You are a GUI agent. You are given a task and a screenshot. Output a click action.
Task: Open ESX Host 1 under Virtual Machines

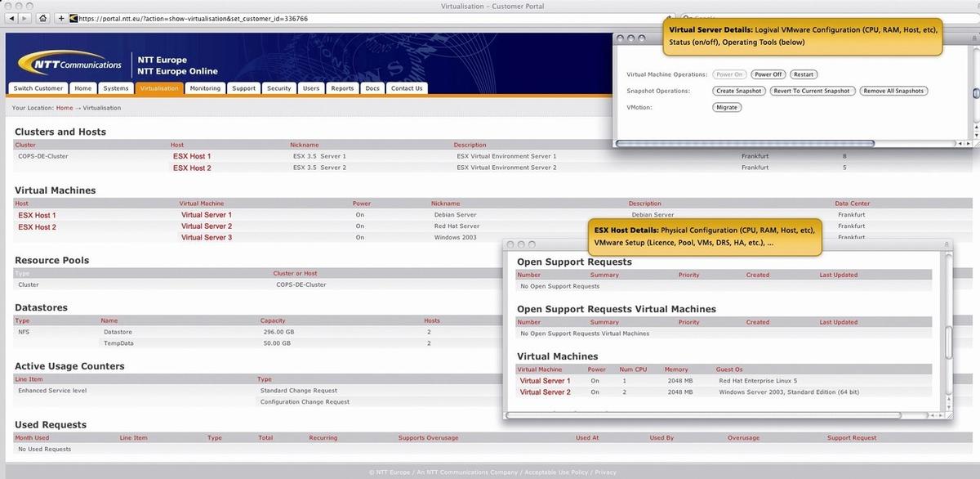tap(37, 215)
